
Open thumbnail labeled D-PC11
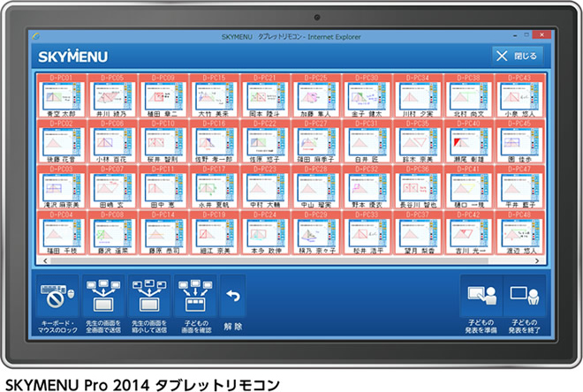[x=163, y=187]
